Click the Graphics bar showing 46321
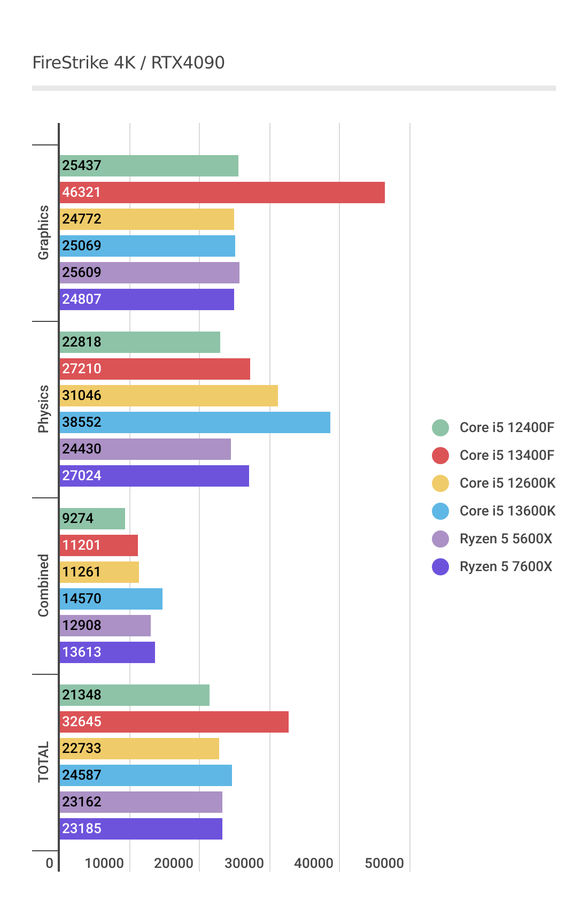Viewport: 588px width, 908px height. click(222, 193)
